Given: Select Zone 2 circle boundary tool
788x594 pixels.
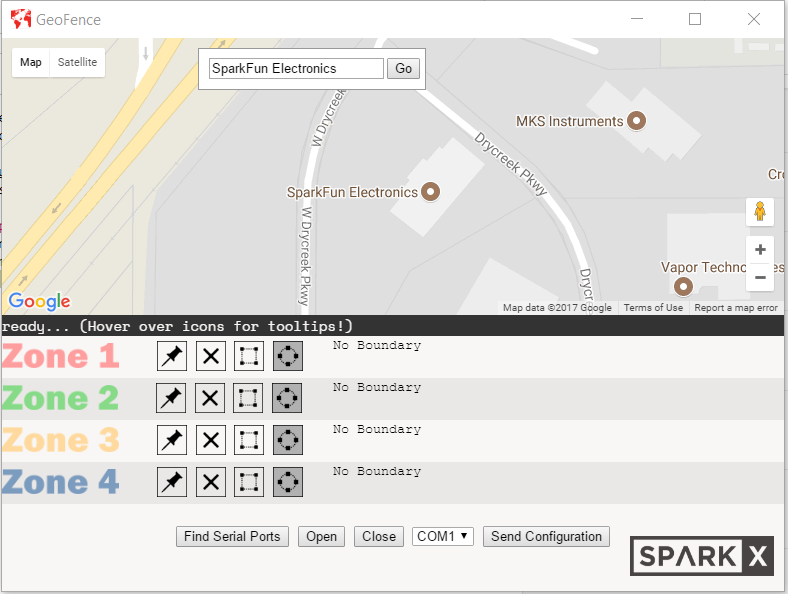Looking at the screenshot, I should [286, 398].
